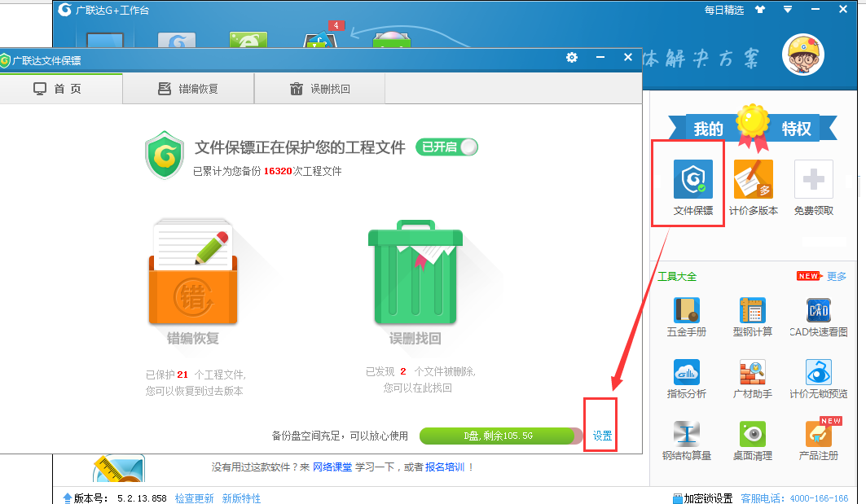Click the 工具大全 heading

coord(677,276)
